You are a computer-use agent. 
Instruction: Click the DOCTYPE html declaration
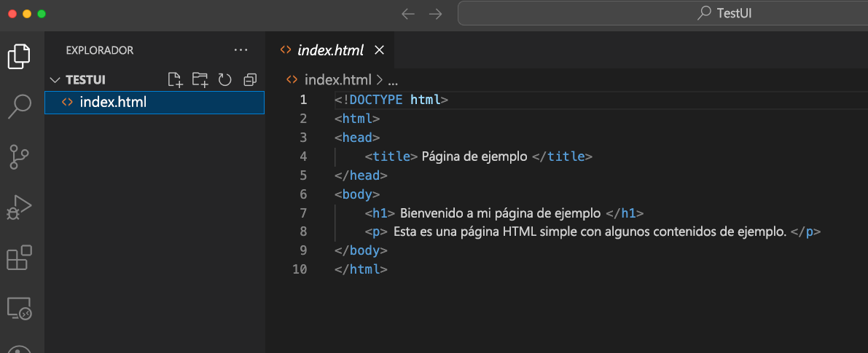coord(391,100)
